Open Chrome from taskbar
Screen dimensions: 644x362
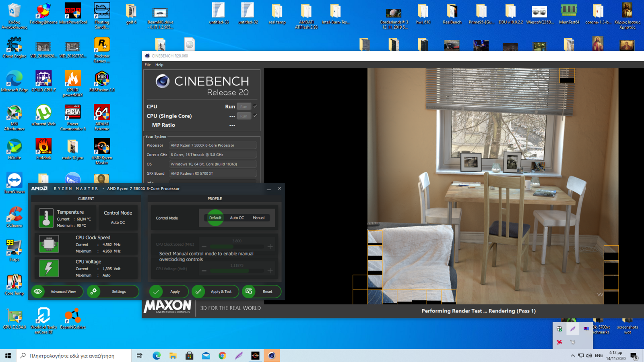tap(222, 356)
